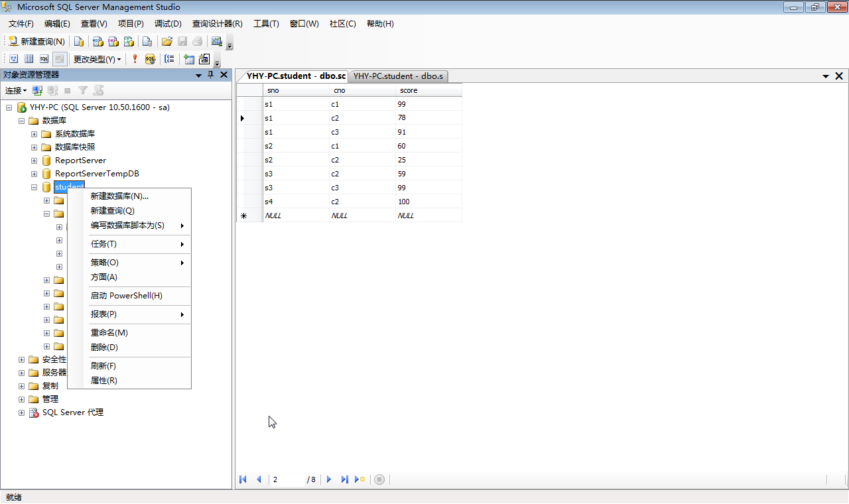The image size is (849, 504).
Task: Click the Add New Derived Table icon
Action: tap(204, 59)
